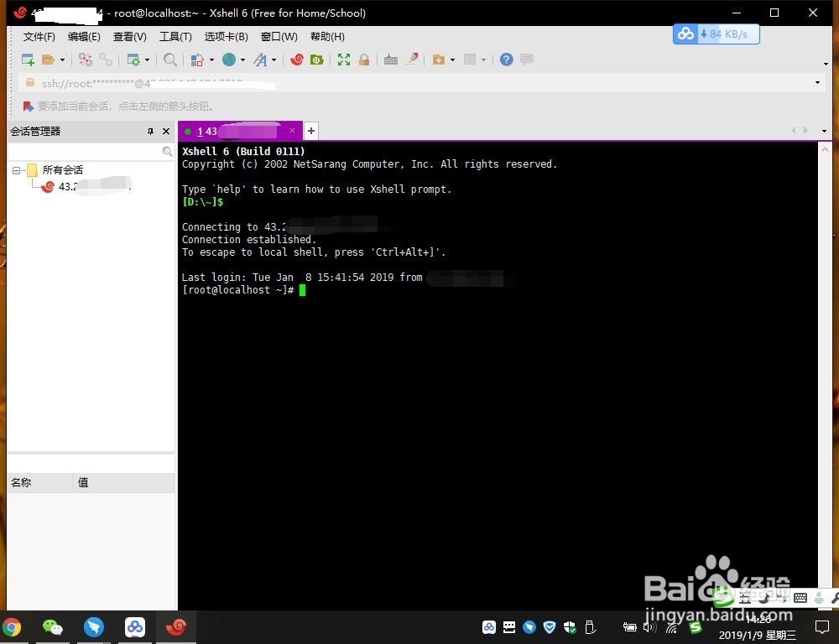This screenshot has width=839, height=644.
Task: Open the 窗口(W) menu
Action: 279,36
